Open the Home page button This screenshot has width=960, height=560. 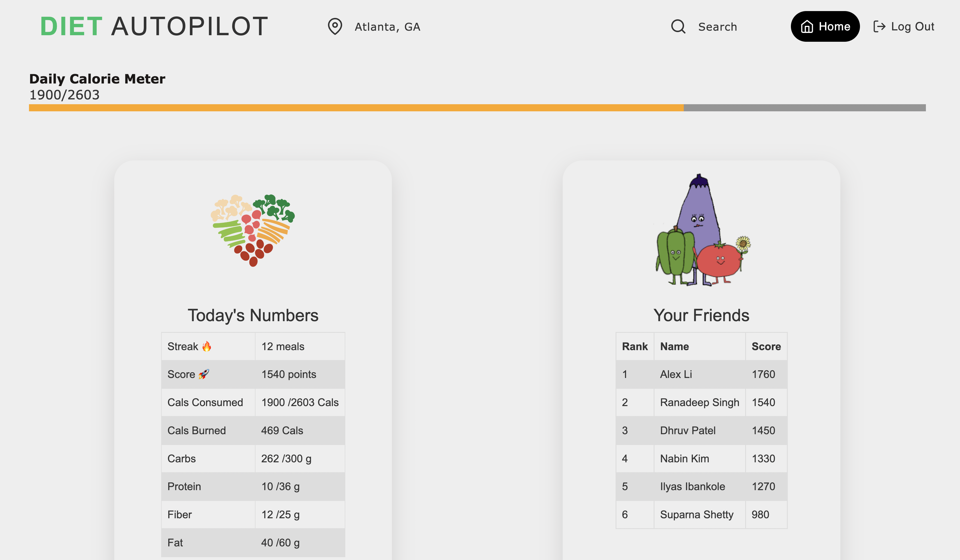pos(825,27)
